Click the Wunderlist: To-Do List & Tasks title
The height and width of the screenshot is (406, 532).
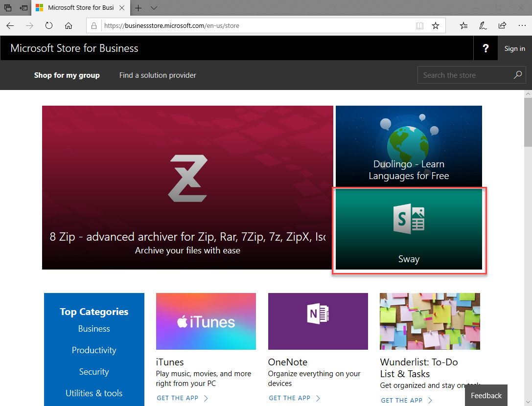pyautogui.click(x=419, y=368)
